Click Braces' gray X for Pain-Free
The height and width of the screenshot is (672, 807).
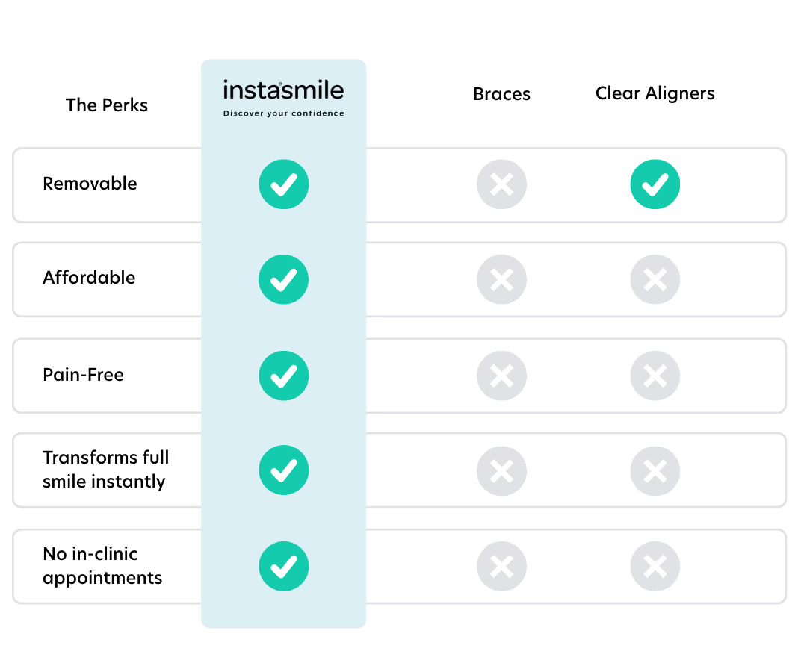(501, 376)
